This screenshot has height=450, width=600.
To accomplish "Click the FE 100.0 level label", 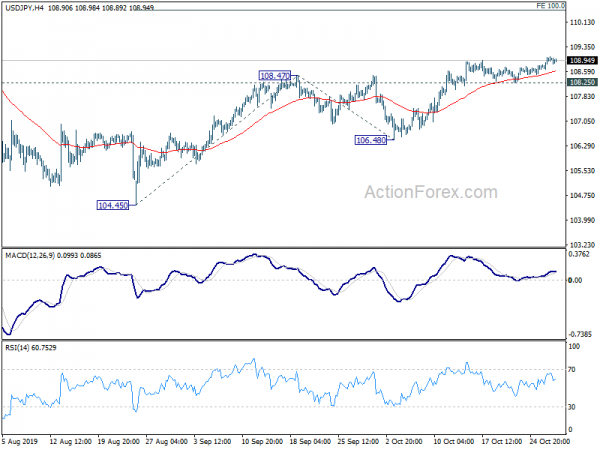I will tap(579, 6).
